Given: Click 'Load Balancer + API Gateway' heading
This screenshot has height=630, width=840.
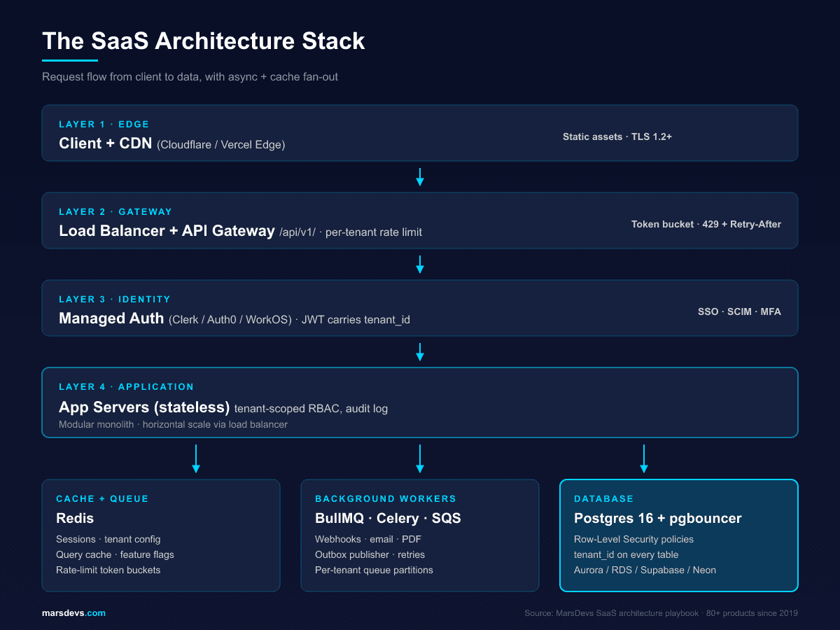Looking at the screenshot, I should pyautogui.click(x=167, y=231).
